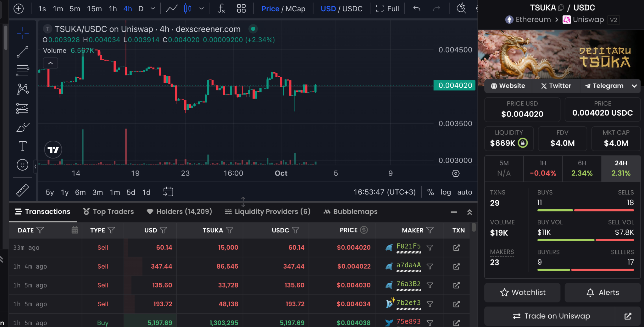Filter transactions by maker F021F5

click(430, 248)
